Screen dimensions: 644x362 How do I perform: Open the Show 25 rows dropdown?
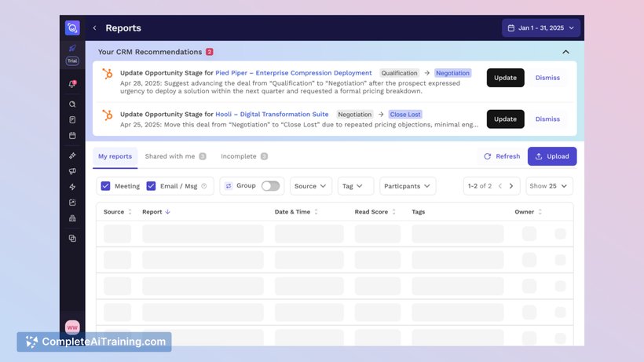pyautogui.click(x=549, y=186)
